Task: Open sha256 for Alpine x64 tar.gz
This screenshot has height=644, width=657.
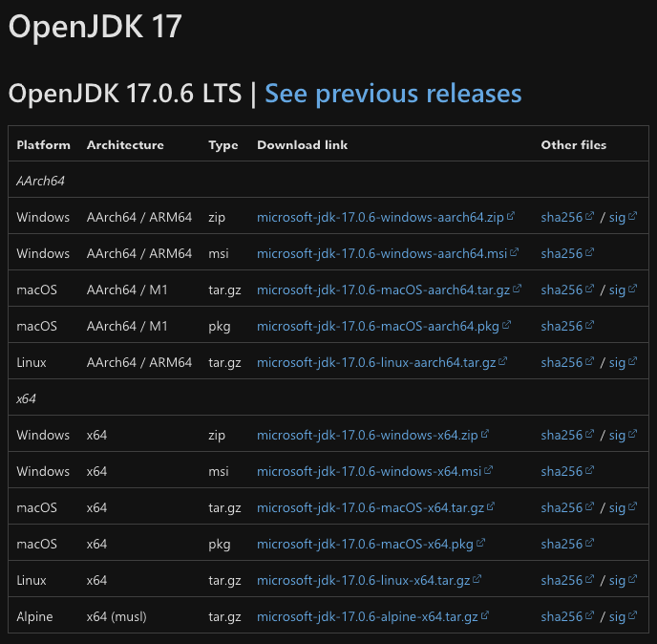Action: (x=567, y=616)
